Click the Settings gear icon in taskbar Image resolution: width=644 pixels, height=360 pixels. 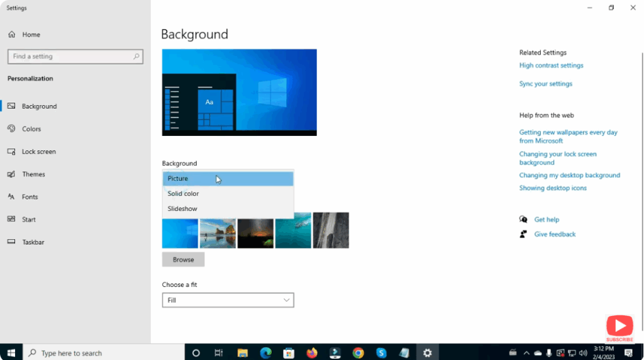[x=428, y=352]
